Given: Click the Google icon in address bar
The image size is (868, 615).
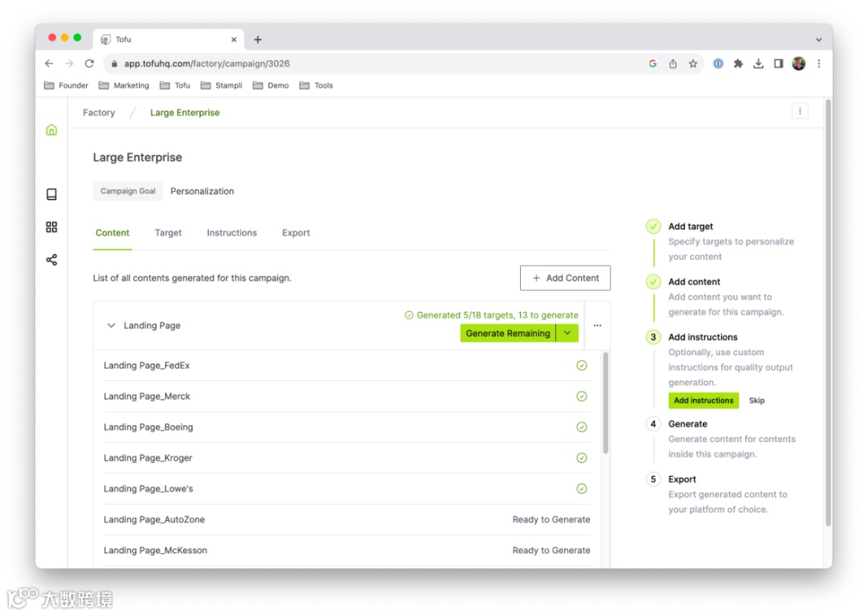Looking at the screenshot, I should coord(653,64).
